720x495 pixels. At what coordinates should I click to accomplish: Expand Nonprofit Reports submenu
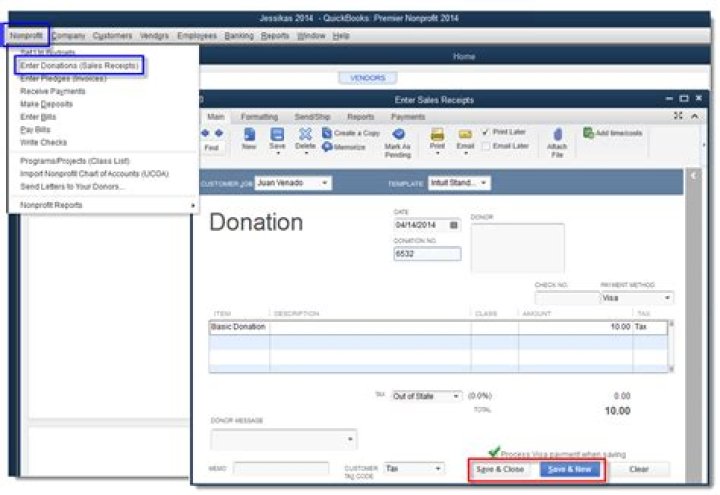[x=106, y=205]
